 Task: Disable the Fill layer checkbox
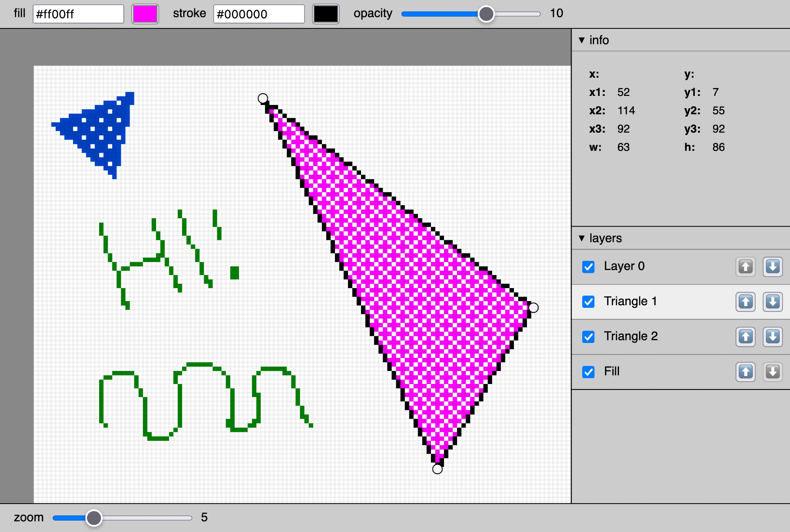589,372
